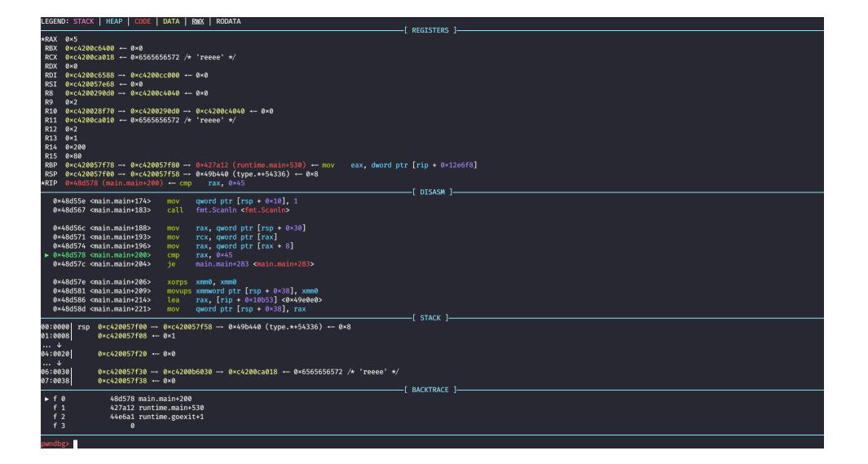Click the xorps xmm0, xmm0 instruction
The image size is (868, 464).
click(201, 282)
